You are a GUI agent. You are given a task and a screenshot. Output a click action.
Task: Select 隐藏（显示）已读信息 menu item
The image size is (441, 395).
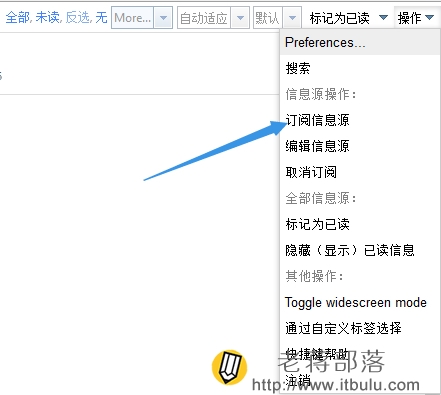coord(360,250)
